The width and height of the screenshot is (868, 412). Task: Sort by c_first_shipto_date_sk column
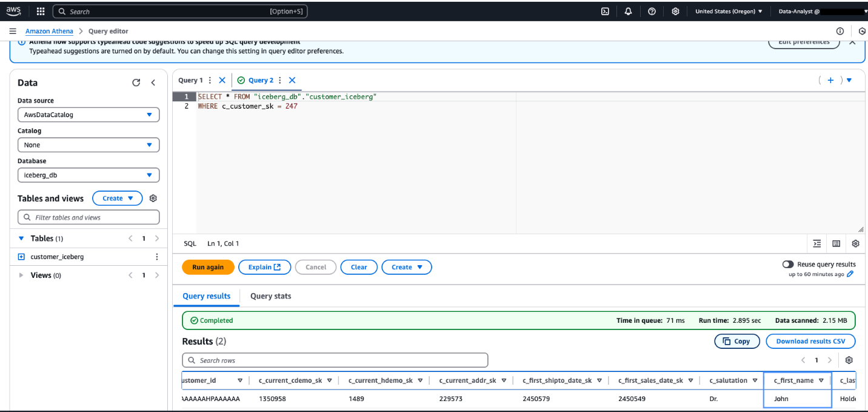pos(599,380)
